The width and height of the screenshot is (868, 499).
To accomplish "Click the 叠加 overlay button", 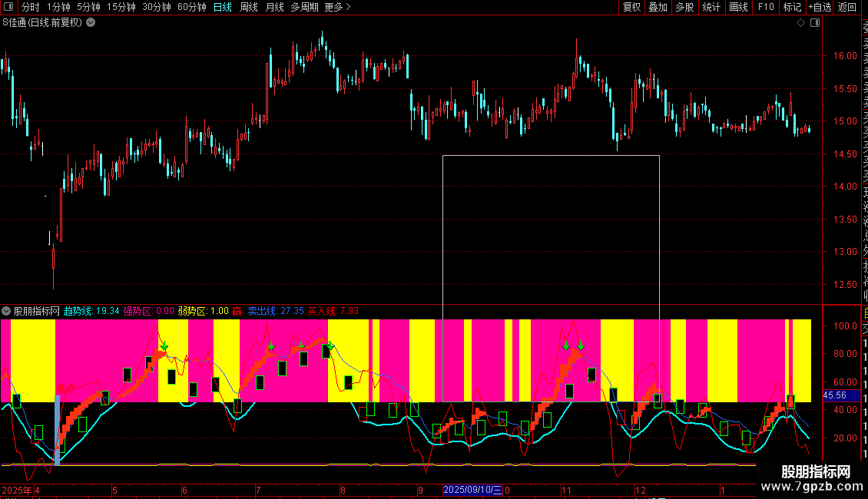I will coord(658,7).
